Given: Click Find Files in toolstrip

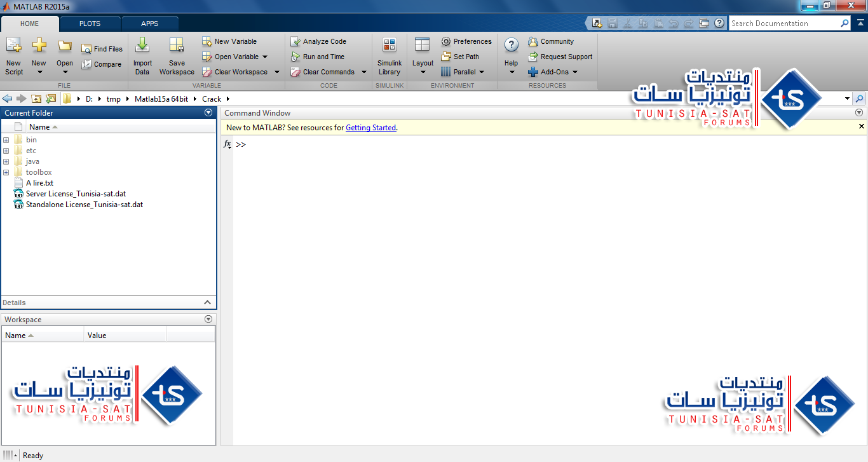Looking at the screenshot, I should pyautogui.click(x=102, y=49).
